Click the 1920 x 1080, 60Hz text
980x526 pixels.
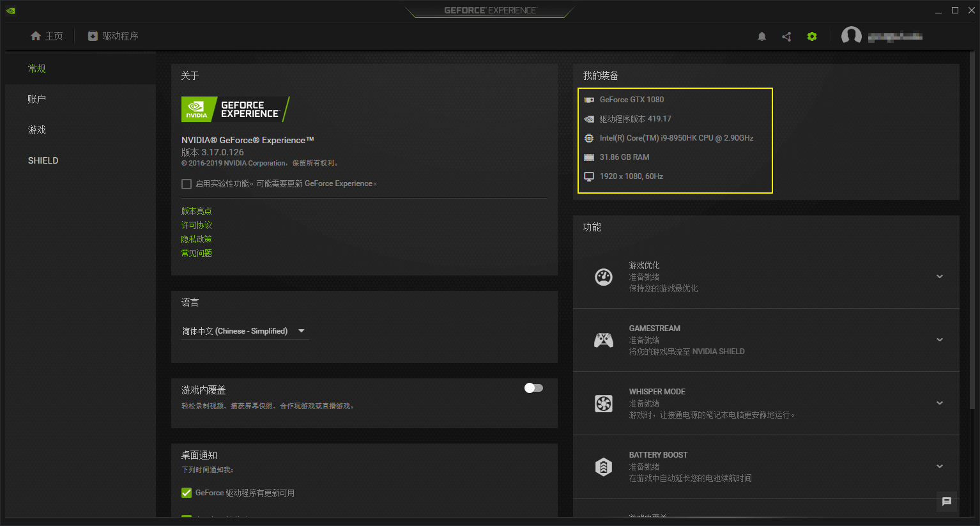(631, 176)
